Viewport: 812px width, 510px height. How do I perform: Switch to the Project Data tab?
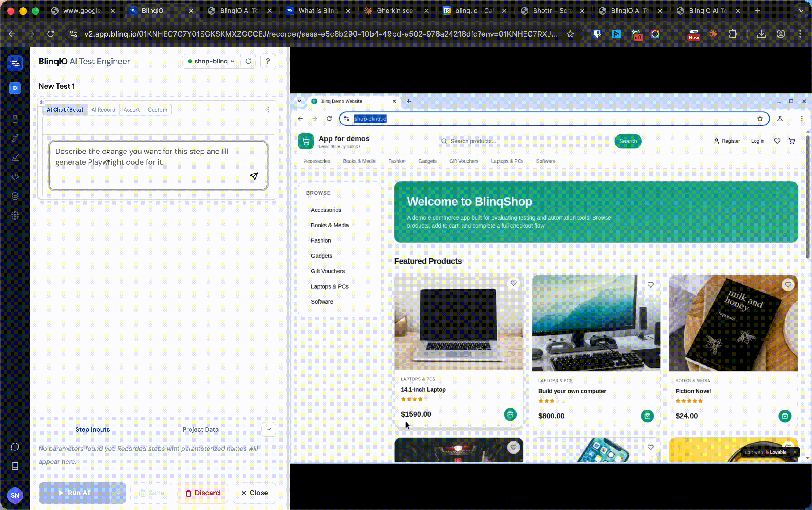tap(201, 429)
